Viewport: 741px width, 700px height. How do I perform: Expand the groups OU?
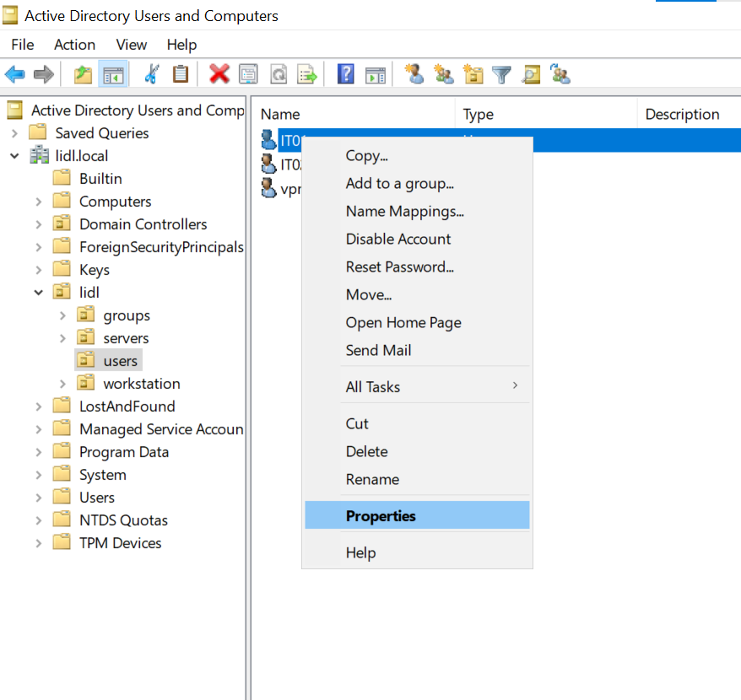pyautogui.click(x=62, y=315)
